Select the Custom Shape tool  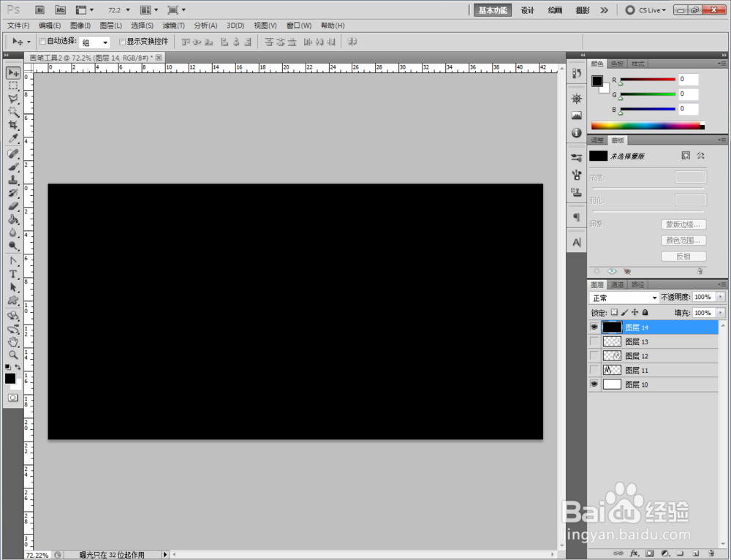click(13, 300)
